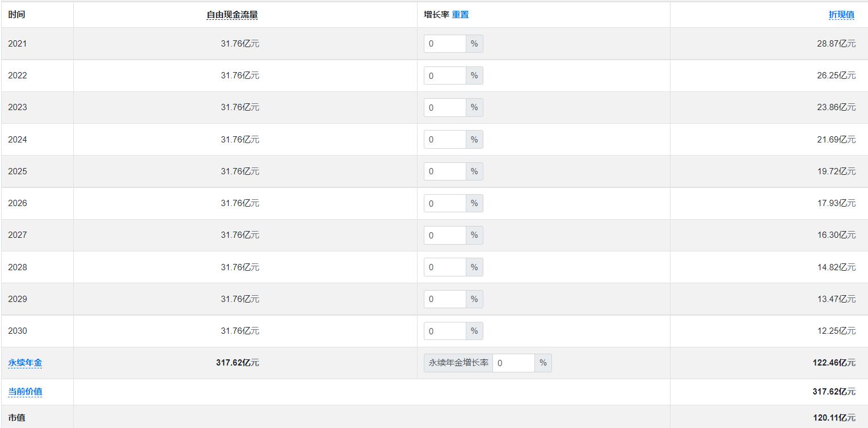Focus the 2026 growth rate field
Screen dimensions: 868x428
pyautogui.click(x=445, y=203)
